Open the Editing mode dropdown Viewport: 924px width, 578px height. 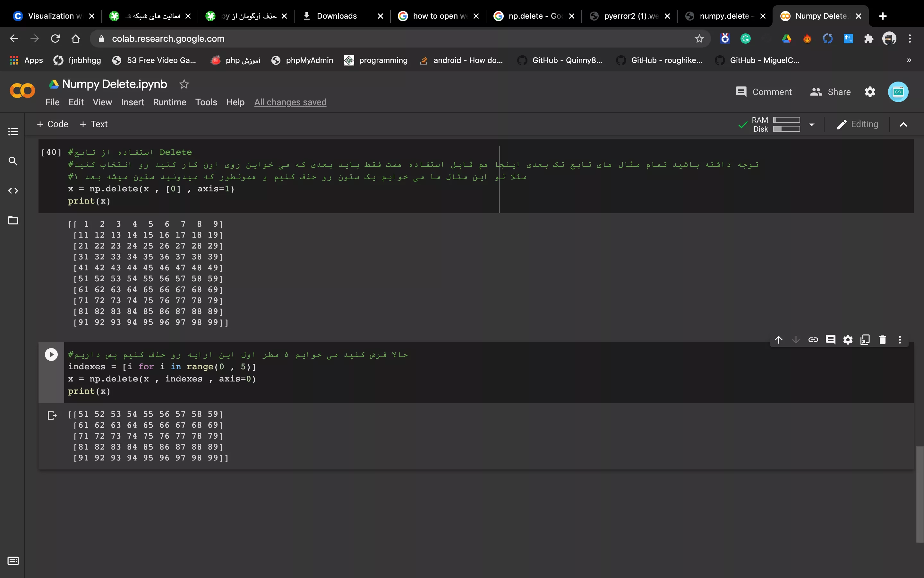(x=858, y=124)
